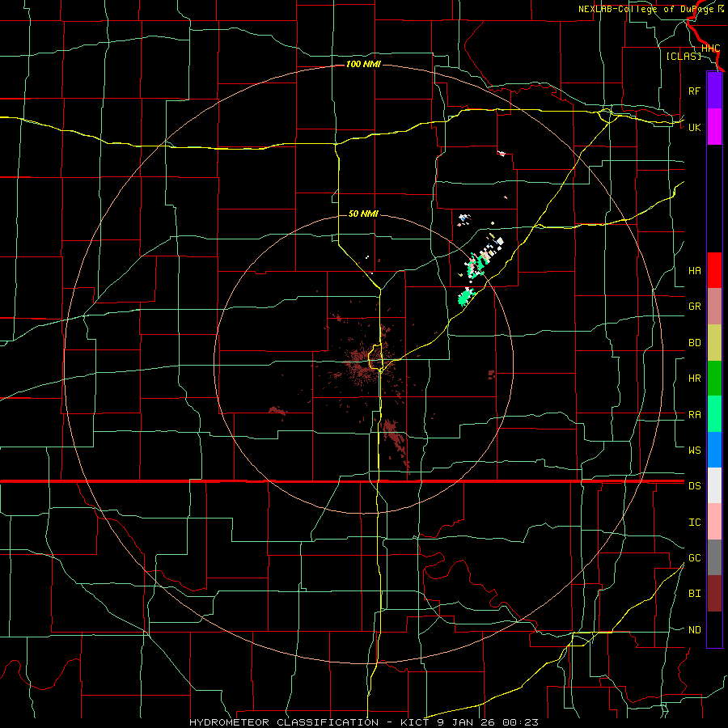Select the yellow BD legend swatch
The width and height of the screenshot is (728, 728).
coord(714,342)
